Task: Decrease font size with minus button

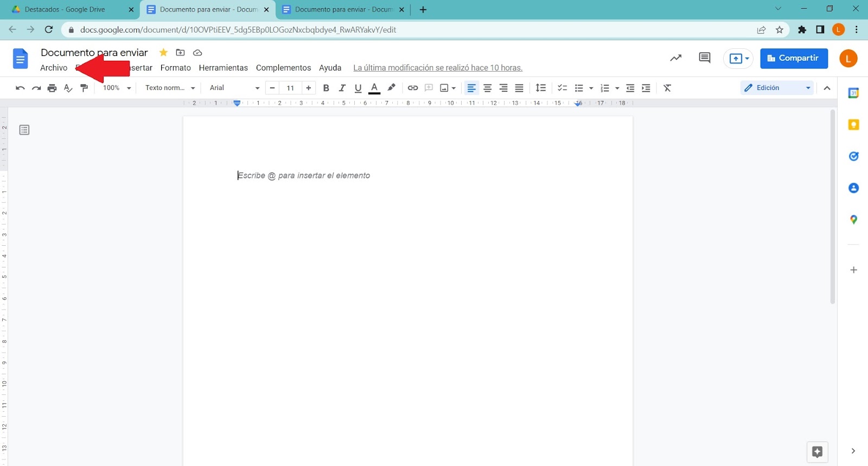Action: point(272,88)
